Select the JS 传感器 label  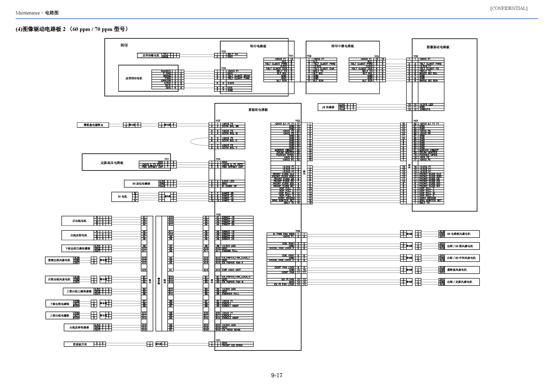pyautogui.click(x=328, y=107)
